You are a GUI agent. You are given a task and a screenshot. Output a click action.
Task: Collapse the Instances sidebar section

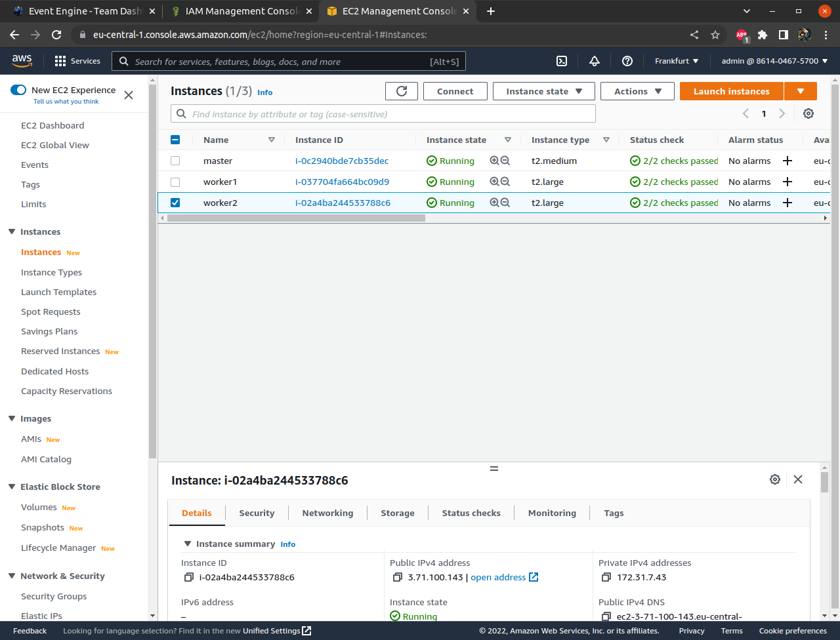coord(12,231)
